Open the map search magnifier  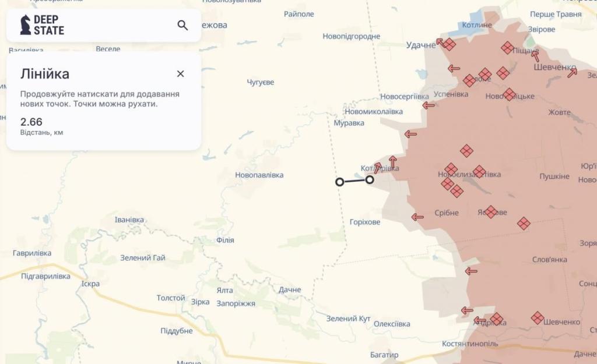pos(182,25)
